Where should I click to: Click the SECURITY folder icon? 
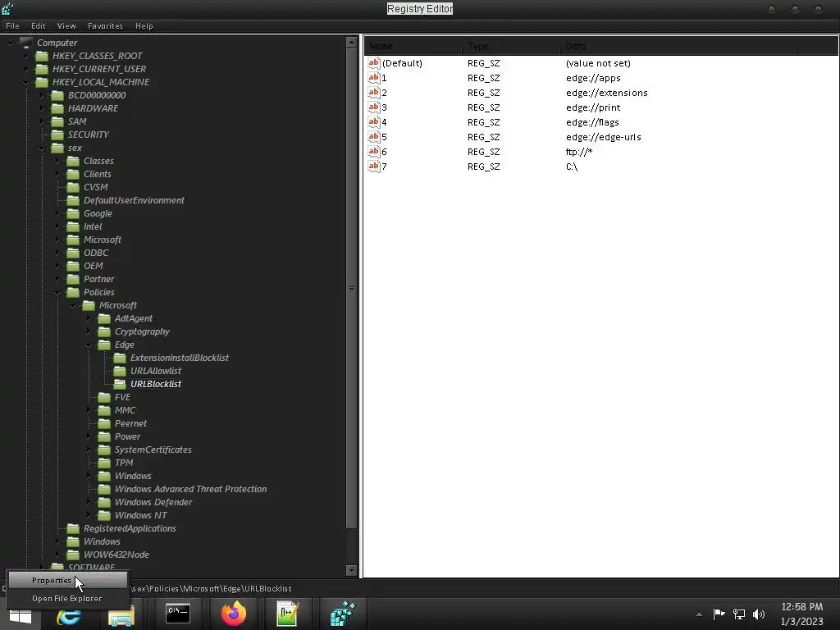point(57,135)
